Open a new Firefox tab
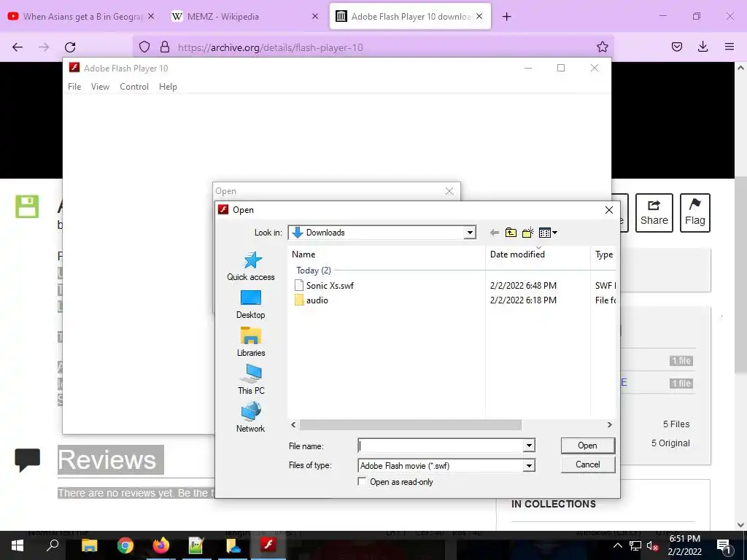This screenshot has height=560, width=747. point(507,17)
